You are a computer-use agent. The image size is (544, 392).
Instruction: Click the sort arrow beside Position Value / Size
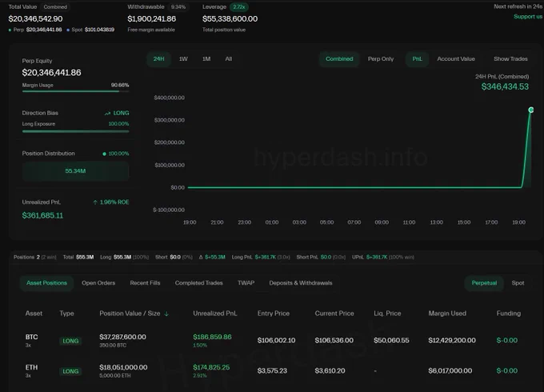[x=166, y=314]
